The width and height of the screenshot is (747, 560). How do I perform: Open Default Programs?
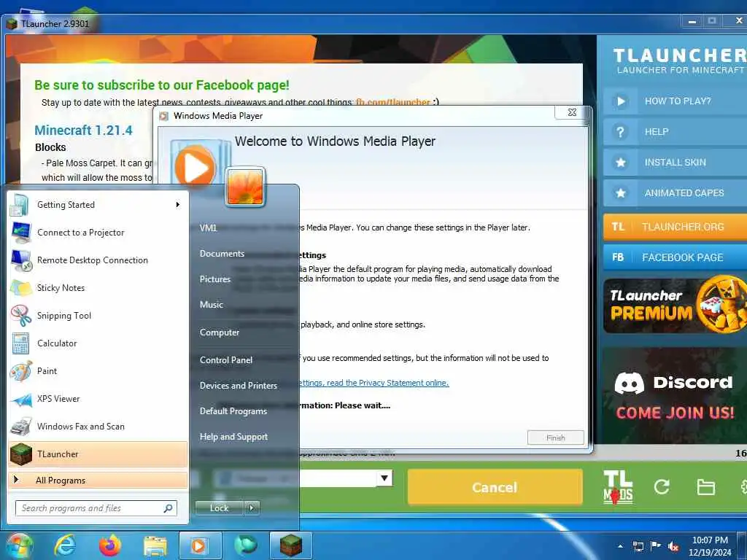[x=233, y=411]
